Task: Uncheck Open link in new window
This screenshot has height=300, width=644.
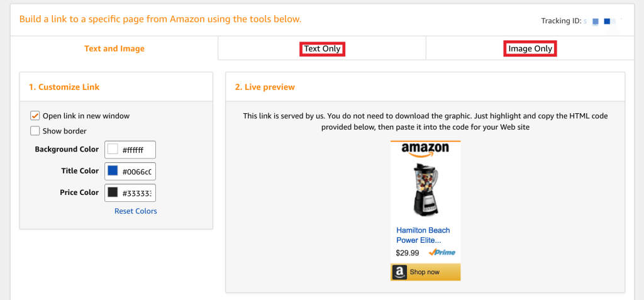Action: 35,116
